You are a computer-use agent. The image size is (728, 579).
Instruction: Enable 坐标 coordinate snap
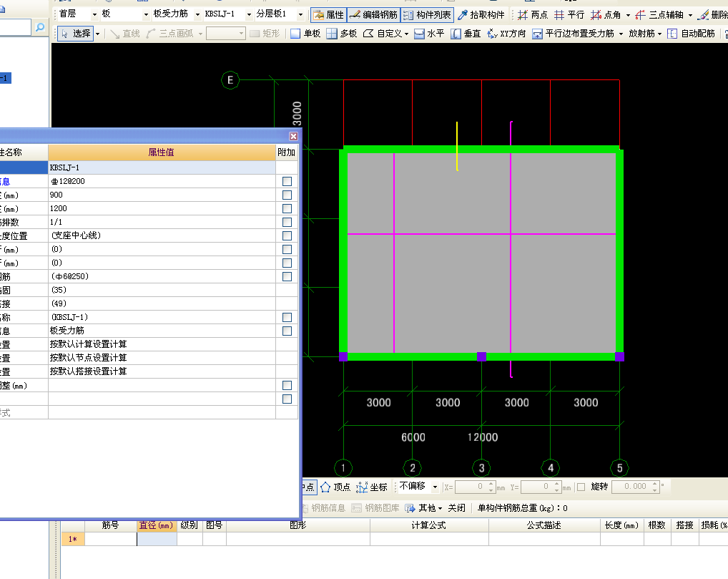(371, 487)
